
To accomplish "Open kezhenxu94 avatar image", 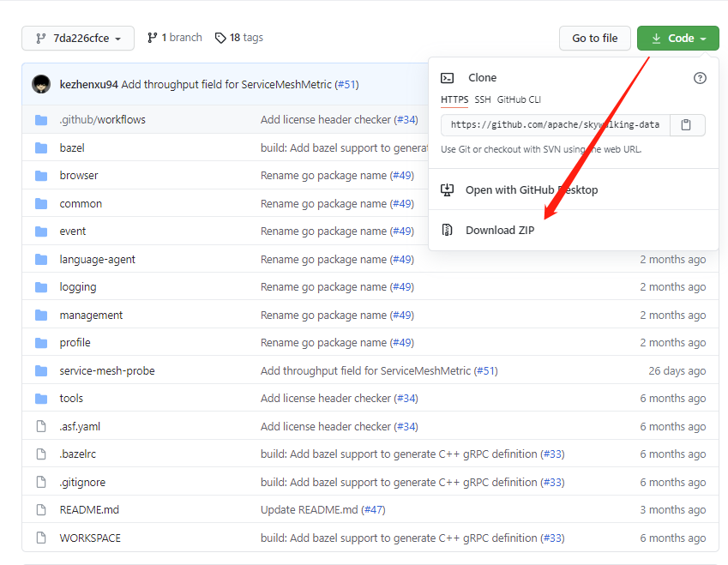I will coord(41,85).
